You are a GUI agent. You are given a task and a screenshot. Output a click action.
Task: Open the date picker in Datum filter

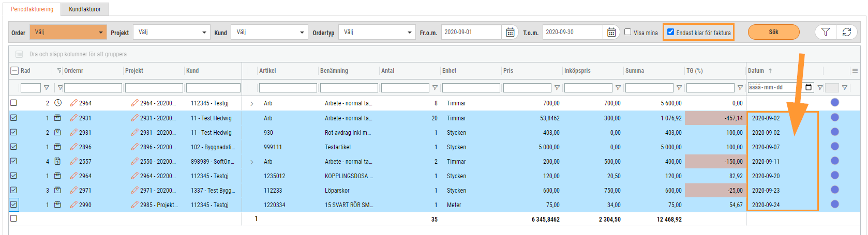point(809,87)
